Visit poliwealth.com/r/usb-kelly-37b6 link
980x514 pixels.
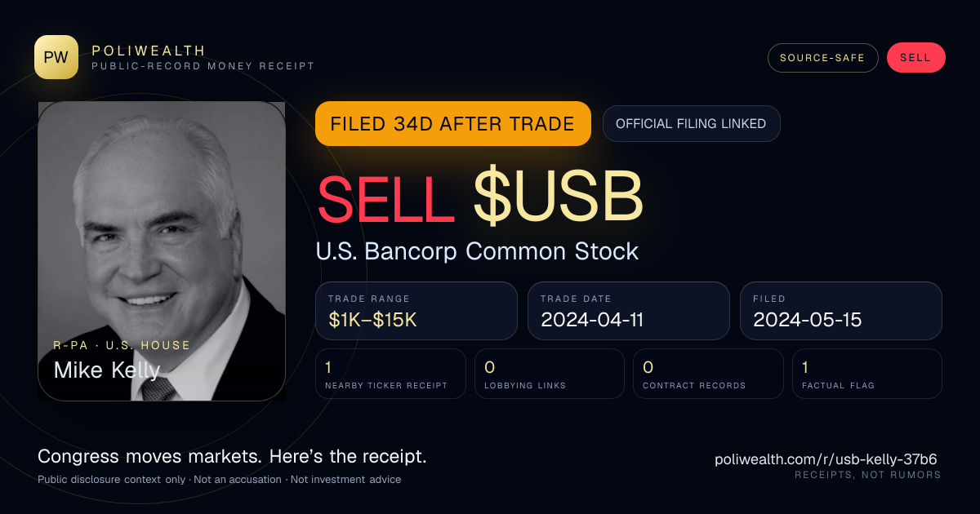[826, 459]
